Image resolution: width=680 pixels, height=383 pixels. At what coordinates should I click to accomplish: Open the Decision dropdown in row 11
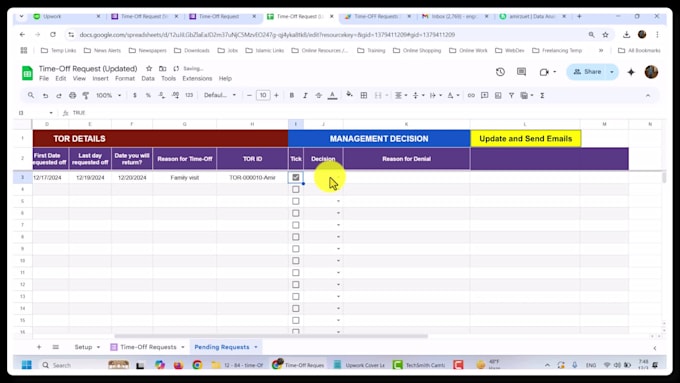click(338, 273)
